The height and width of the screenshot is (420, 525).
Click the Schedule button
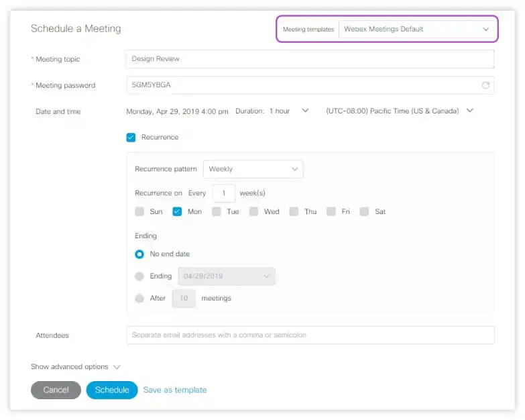point(112,390)
